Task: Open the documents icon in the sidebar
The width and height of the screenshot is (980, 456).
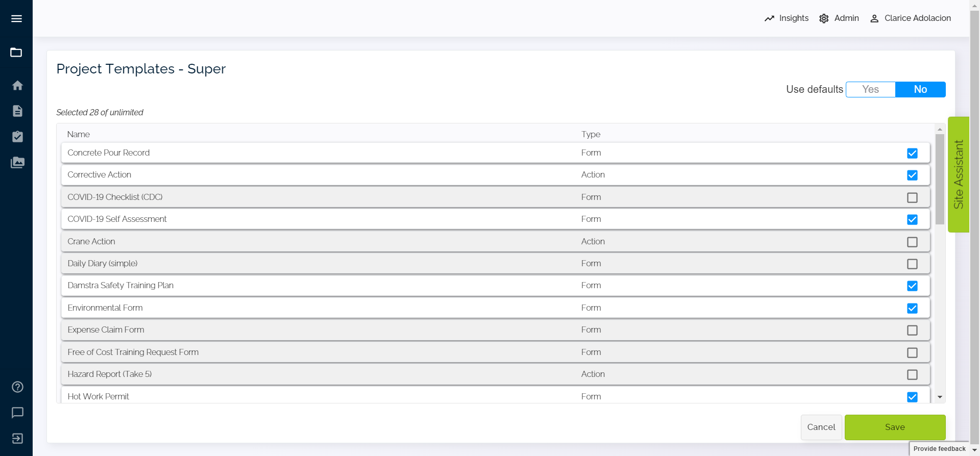Action: pos(17,111)
